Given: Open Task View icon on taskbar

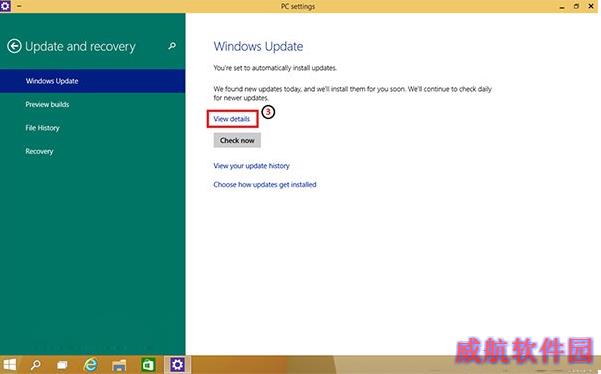Looking at the screenshot, I should 62,364.
